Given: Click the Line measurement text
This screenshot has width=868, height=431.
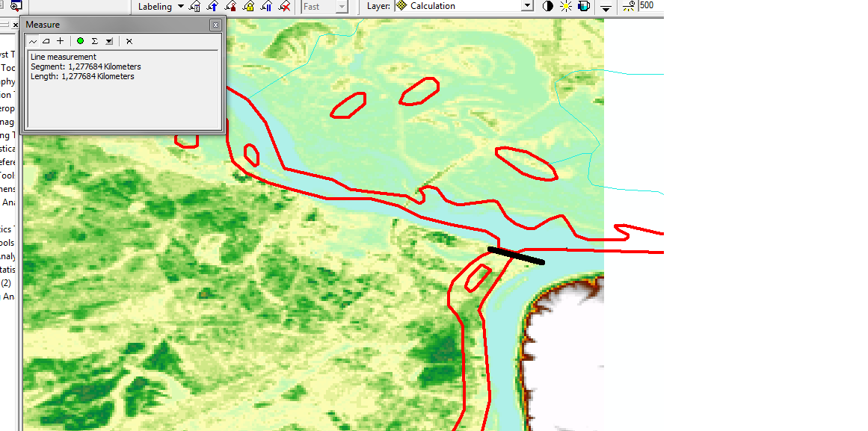Looking at the screenshot, I should pyautogui.click(x=64, y=57).
